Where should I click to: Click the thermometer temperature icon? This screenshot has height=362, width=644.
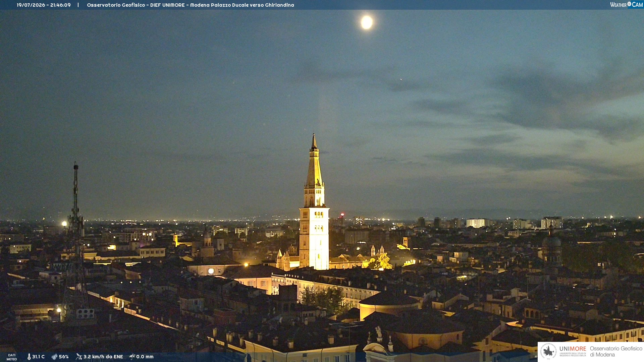[x=29, y=357]
